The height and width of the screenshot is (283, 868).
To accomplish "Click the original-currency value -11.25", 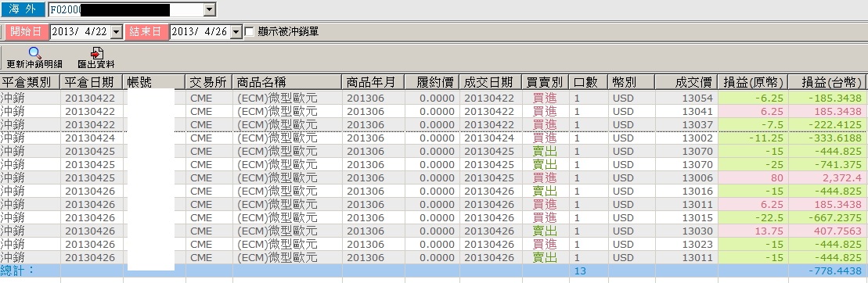I will (753, 138).
